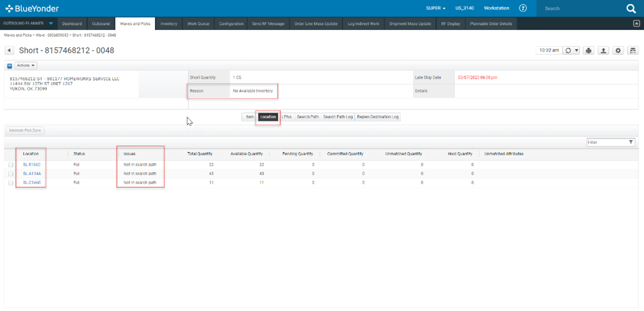Click the top Search input field
Screen dimensions: 644x311
click(581, 8)
